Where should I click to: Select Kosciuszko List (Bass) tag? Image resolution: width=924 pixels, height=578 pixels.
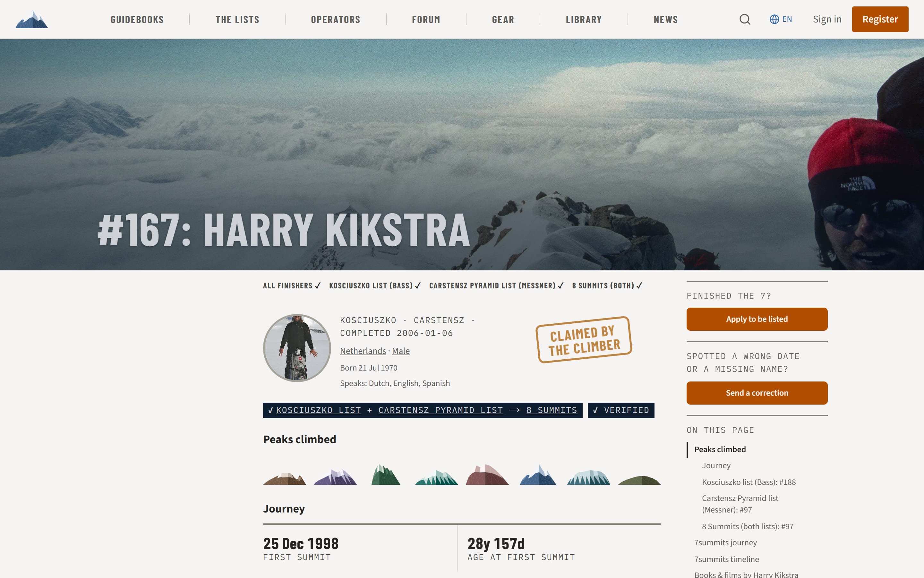(375, 285)
